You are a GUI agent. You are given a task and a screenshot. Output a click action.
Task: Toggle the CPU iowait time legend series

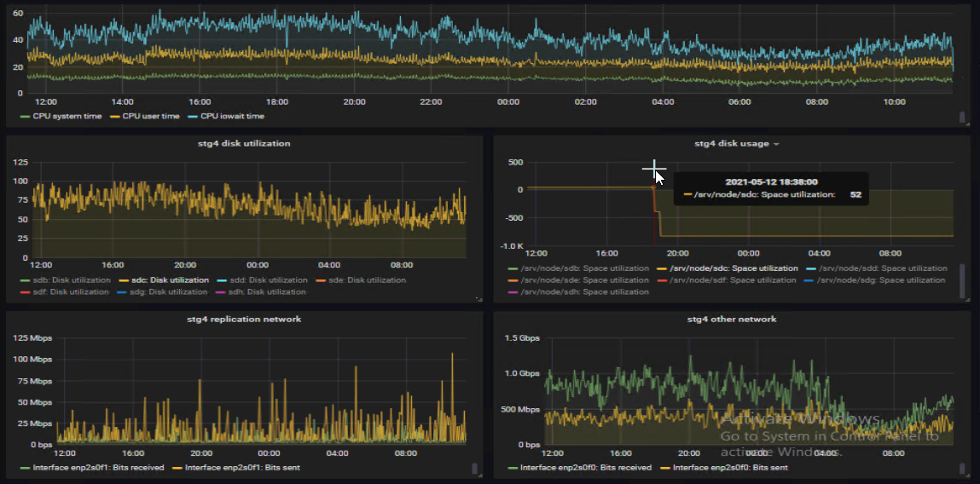pyautogui.click(x=231, y=116)
